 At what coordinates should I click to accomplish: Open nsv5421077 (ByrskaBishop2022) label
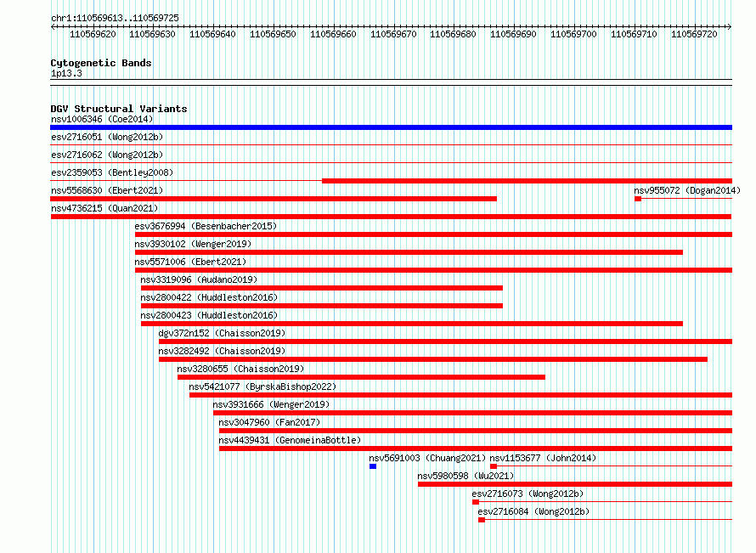tap(262, 387)
